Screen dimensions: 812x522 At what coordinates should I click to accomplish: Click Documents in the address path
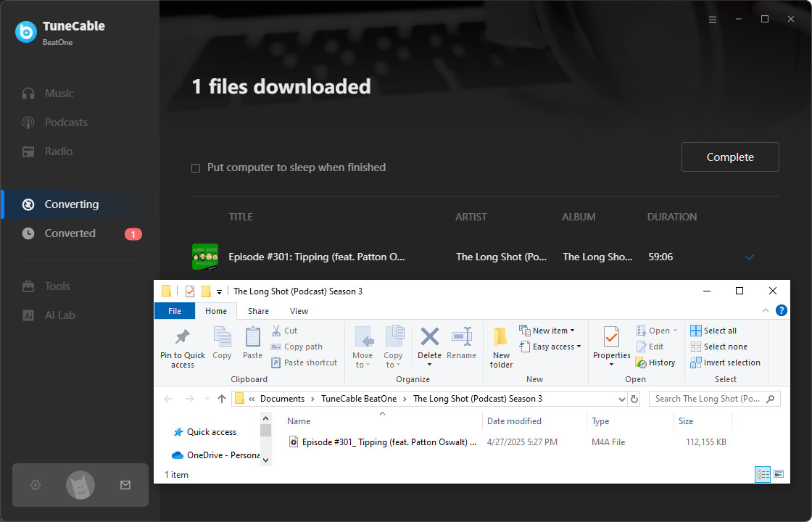pos(282,399)
